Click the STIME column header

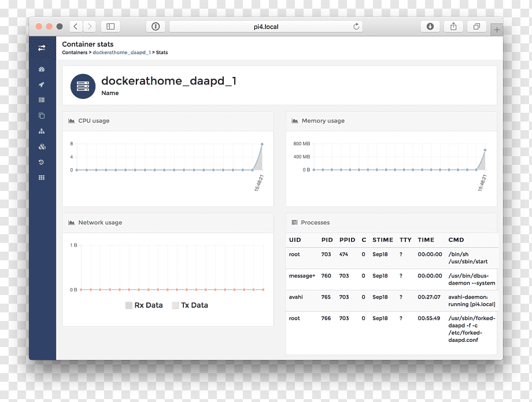click(x=383, y=240)
